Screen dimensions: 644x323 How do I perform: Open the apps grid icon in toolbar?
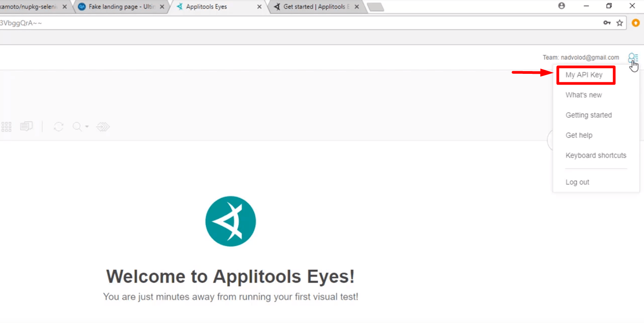[6, 127]
